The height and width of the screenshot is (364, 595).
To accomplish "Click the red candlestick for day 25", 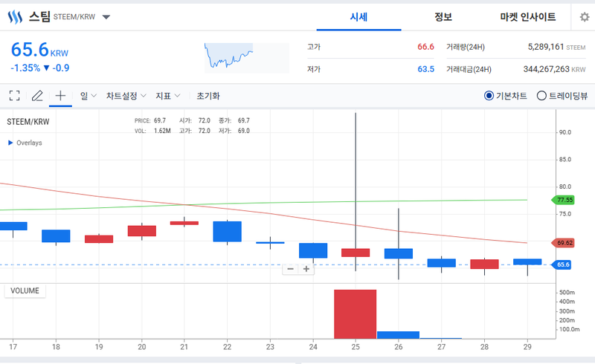I will [356, 253].
